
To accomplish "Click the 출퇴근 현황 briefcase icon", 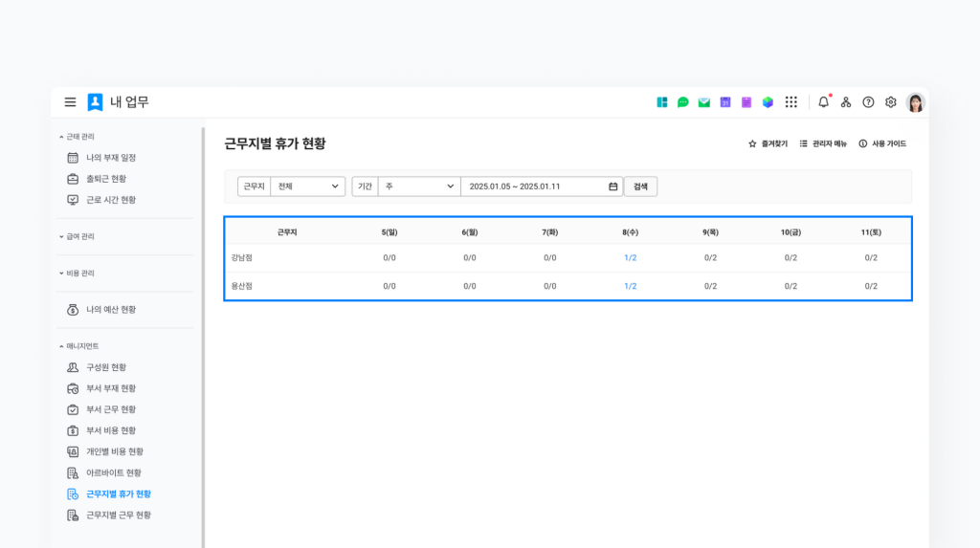I will tap(73, 179).
